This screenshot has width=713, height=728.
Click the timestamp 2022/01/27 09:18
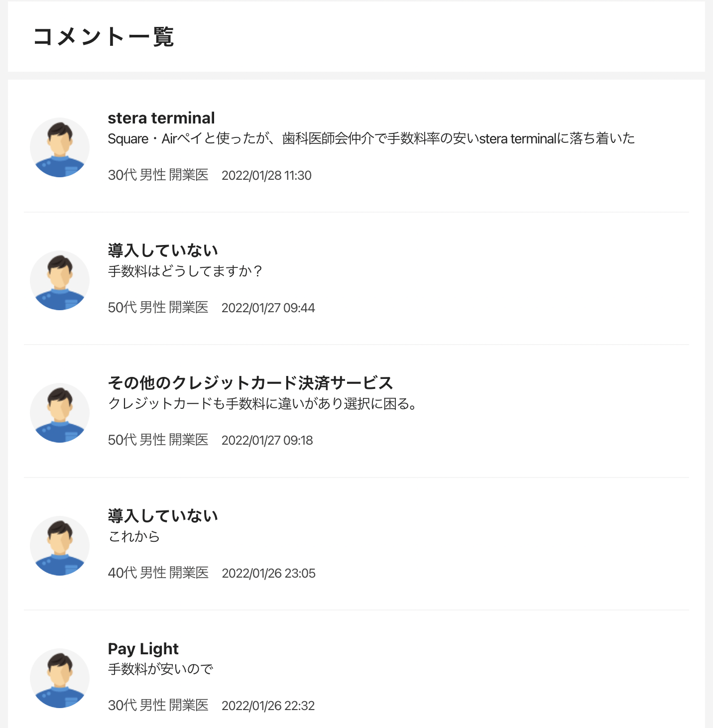(267, 440)
